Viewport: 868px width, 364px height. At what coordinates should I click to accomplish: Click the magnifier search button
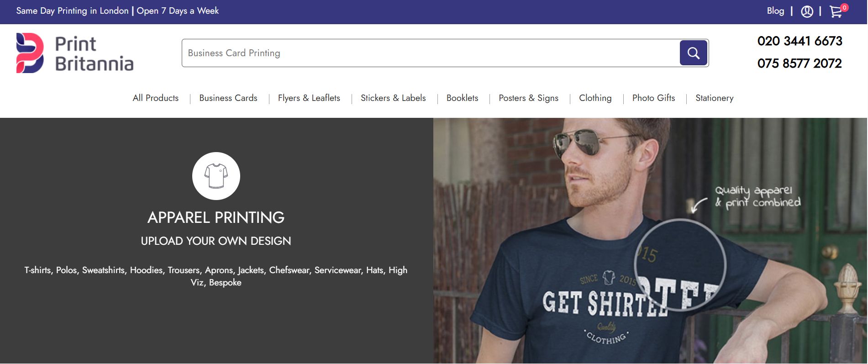click(693, 53)
